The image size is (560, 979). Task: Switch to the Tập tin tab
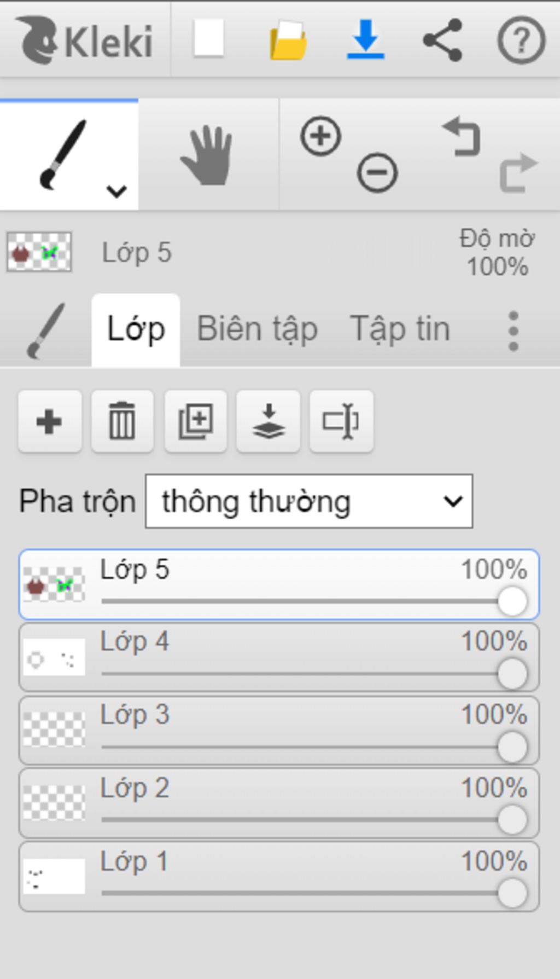click(400, 329)
